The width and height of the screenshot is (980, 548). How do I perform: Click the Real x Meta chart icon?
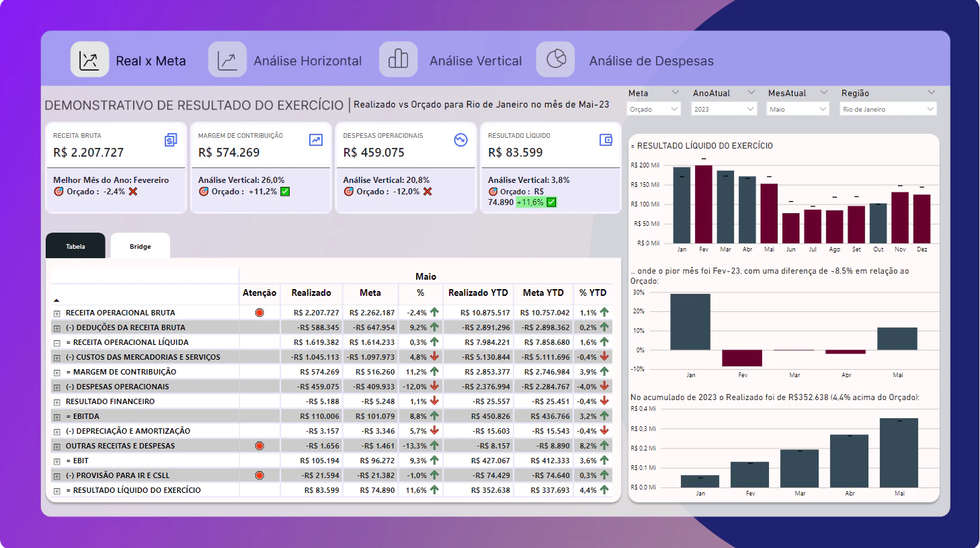pos(89,60)
